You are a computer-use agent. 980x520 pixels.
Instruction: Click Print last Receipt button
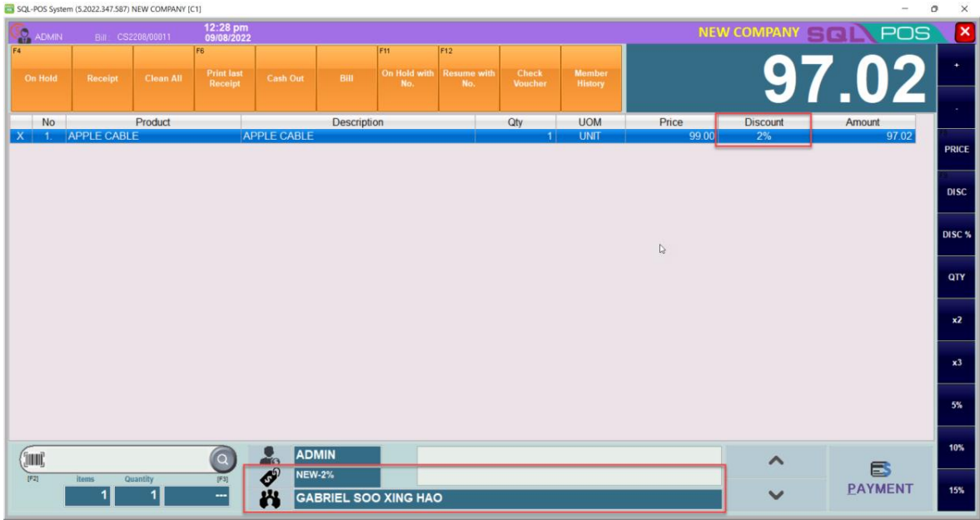224,79
